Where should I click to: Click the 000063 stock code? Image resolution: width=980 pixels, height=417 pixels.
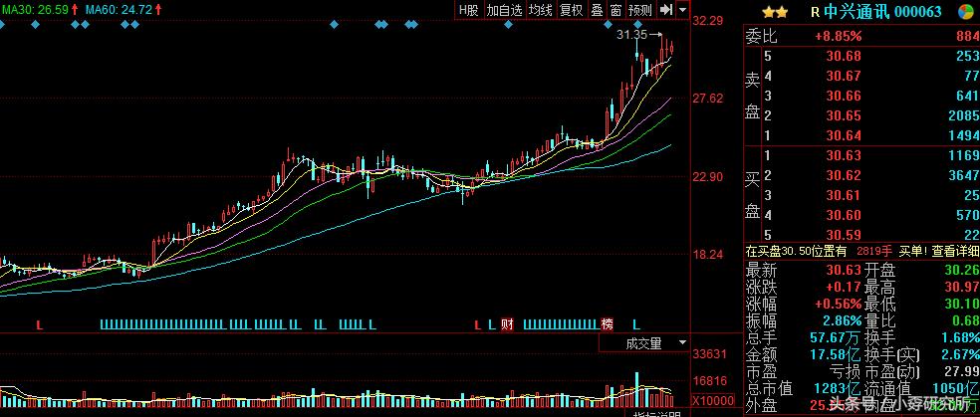click(x=917, y=12)
